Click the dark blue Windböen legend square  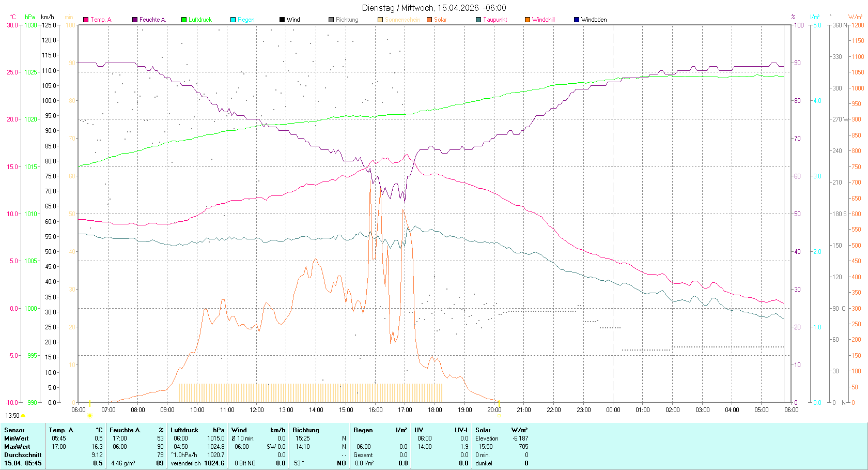coord(577,20)
